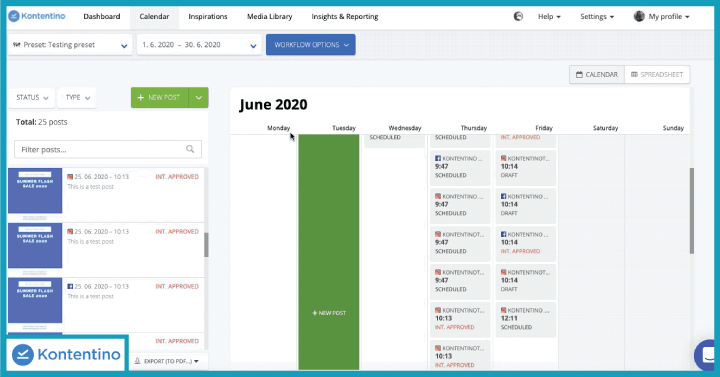Expand the Help menu
The height and width of the screenshot is (377, 720).
tap(549, 17)
